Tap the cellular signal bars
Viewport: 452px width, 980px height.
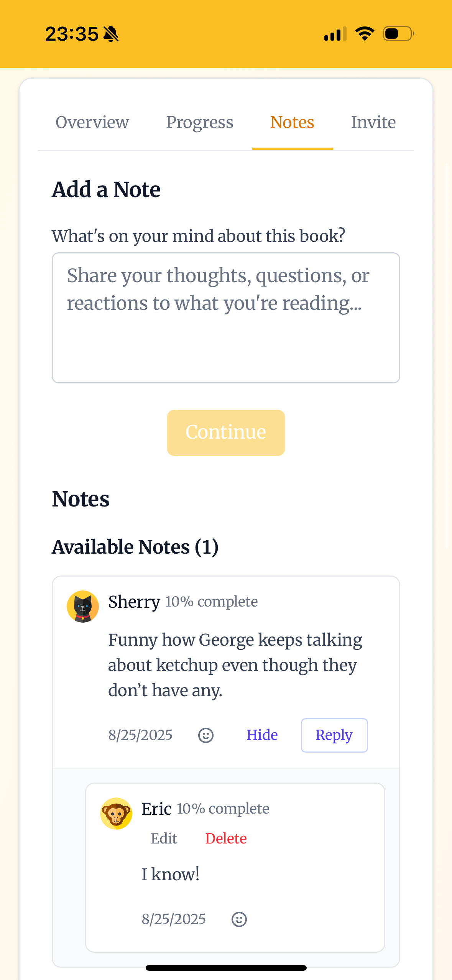(x=335, y=34)
